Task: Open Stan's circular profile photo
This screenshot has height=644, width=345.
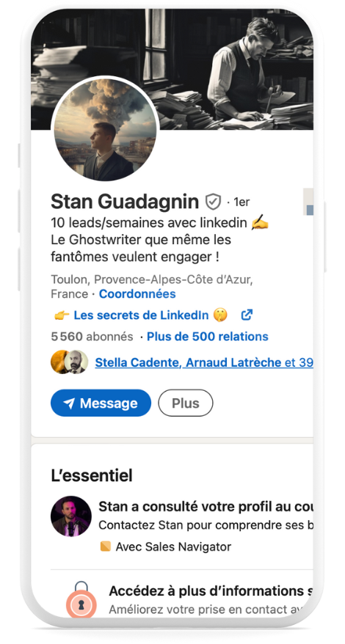Action: point(105,128)
